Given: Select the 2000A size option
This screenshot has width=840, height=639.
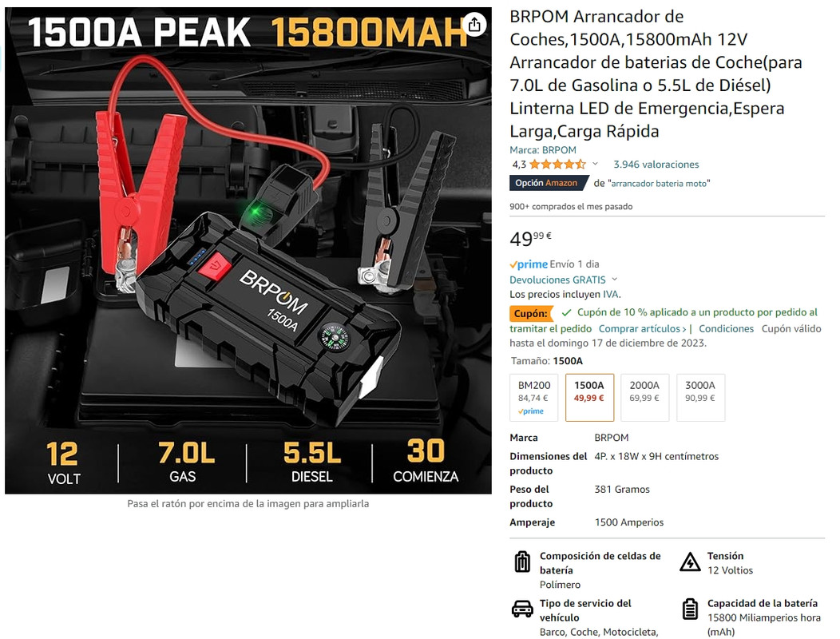Looking at the screenshot, I should (644, 398).
